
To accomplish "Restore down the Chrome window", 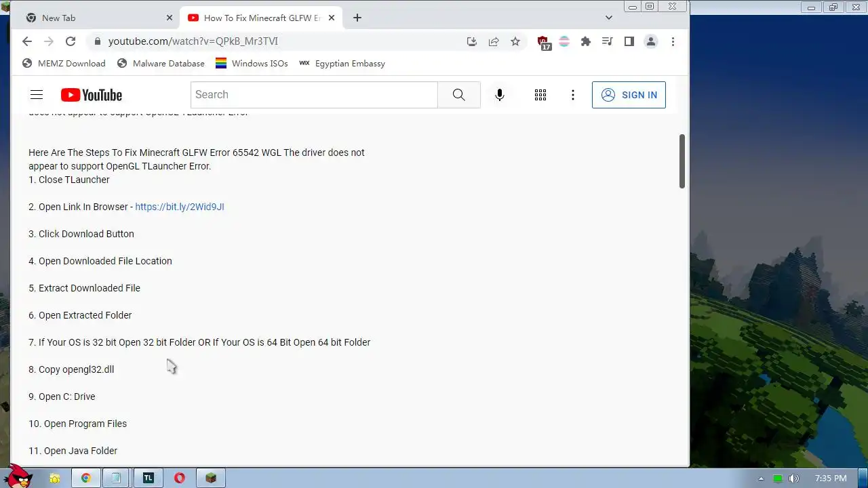I will (x=650, y=6).
